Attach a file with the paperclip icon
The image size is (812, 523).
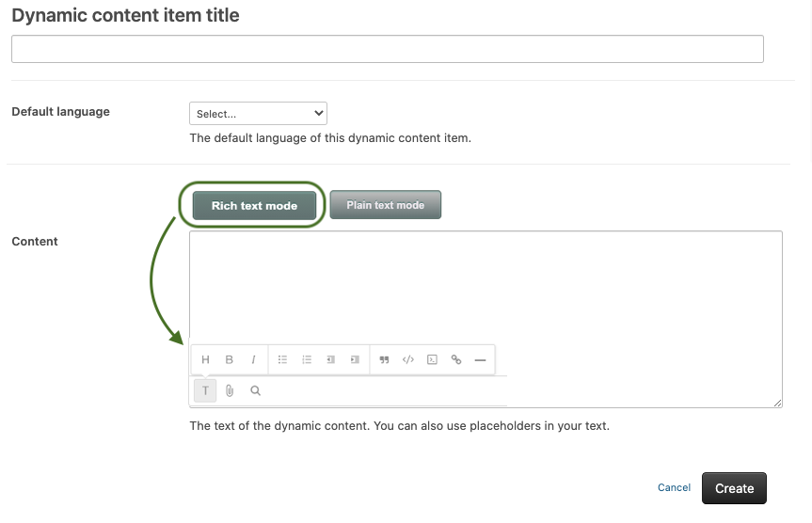tap(230, 390)
